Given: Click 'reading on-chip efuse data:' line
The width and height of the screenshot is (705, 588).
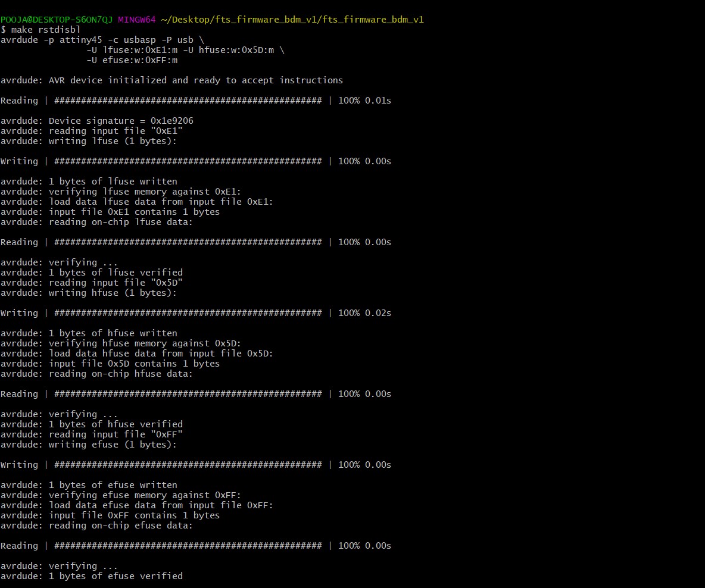Looking at the screenshot, I should 96,526.
